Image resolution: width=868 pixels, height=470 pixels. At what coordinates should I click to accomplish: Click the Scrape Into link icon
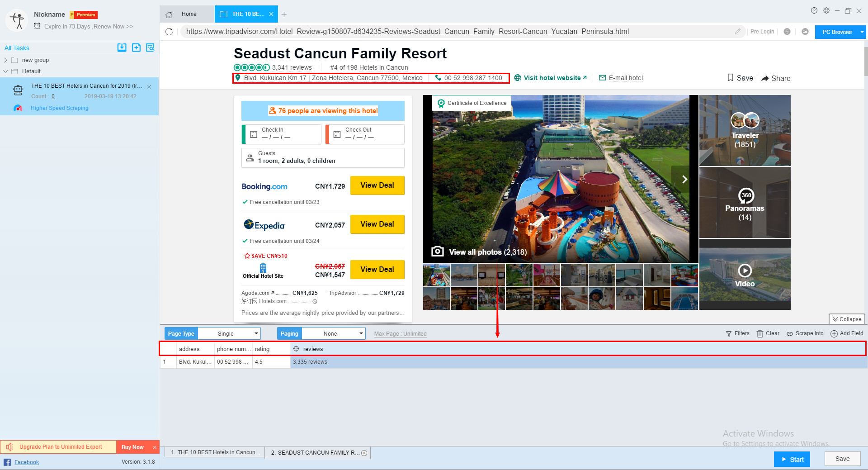(789, 334)
